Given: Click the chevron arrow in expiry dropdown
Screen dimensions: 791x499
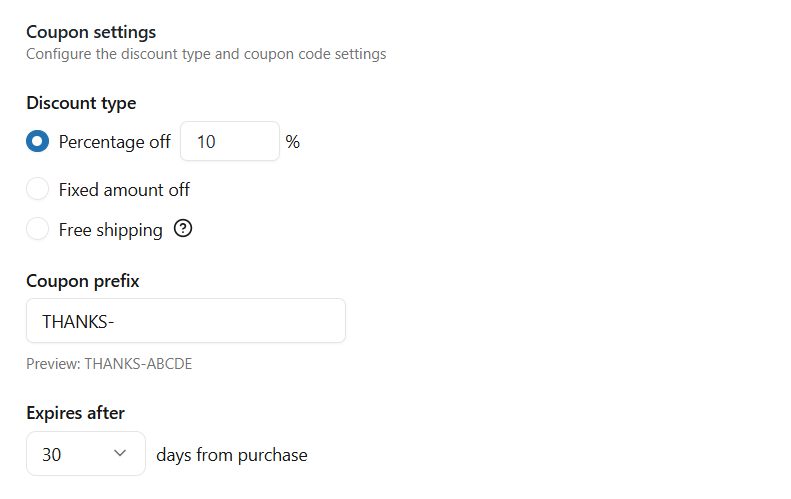Looking at the screenshot, I should (121, 454).
